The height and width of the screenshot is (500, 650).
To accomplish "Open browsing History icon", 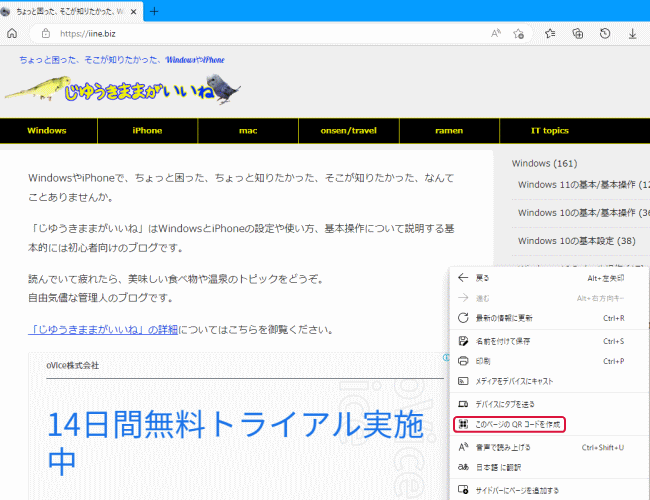I will pos(605,34).
